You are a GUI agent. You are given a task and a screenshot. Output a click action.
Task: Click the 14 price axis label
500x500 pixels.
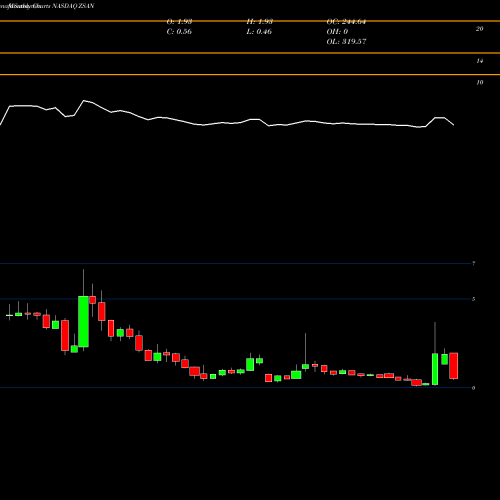(479, 61)
